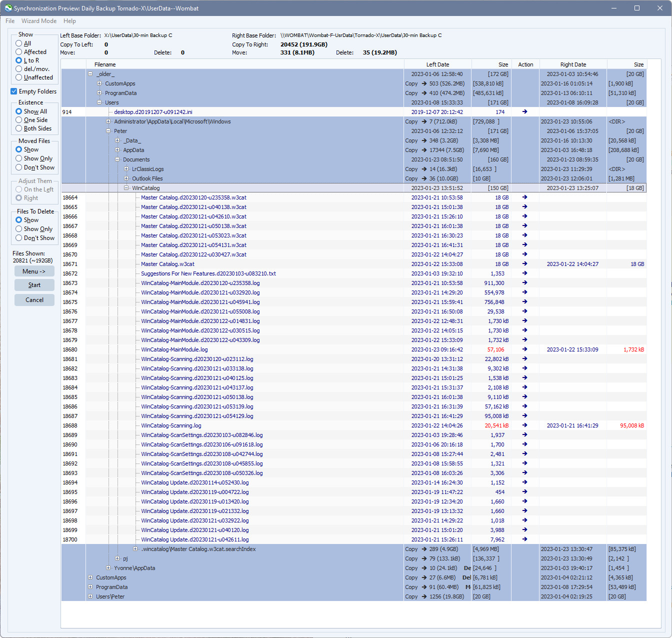Click the Action column header
Viewport: 672px width, 638px height.
click(x=525, y=64)
